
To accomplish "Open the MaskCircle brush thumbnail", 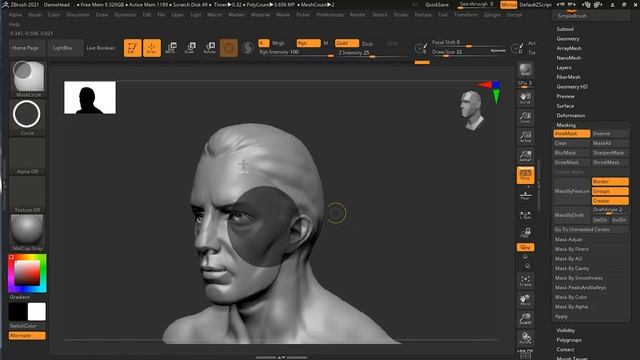I will 28,79.
